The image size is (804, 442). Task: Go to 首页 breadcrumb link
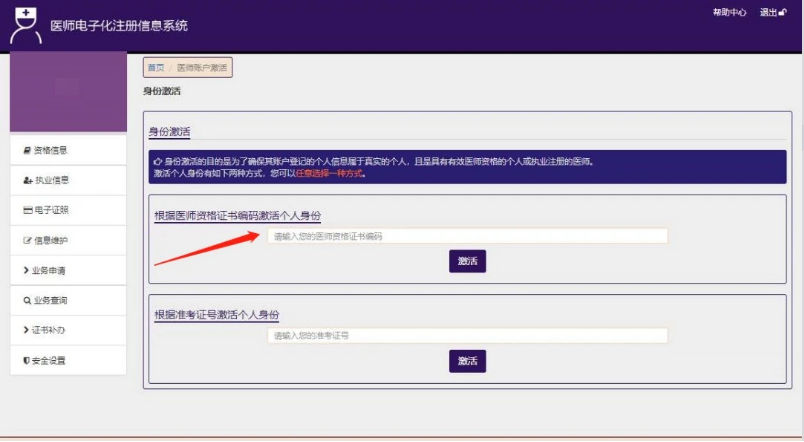coord(156,68)
